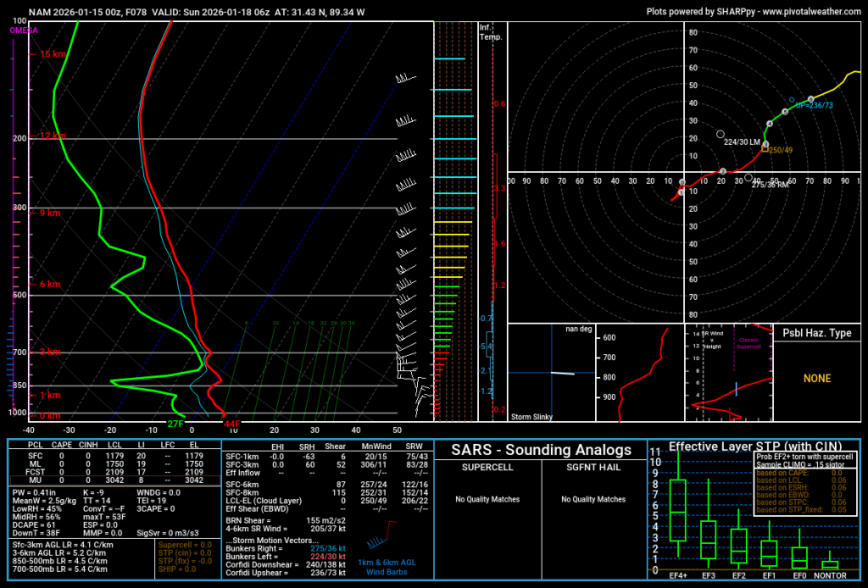
Task: Select the Corfidi upshear UP=236/73 marker
Action: tap(811, 99)
